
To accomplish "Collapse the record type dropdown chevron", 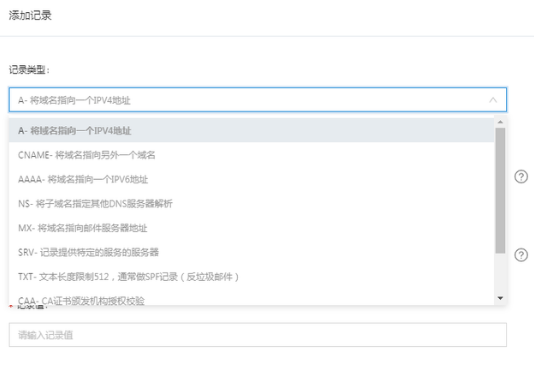I will [493, 100].
